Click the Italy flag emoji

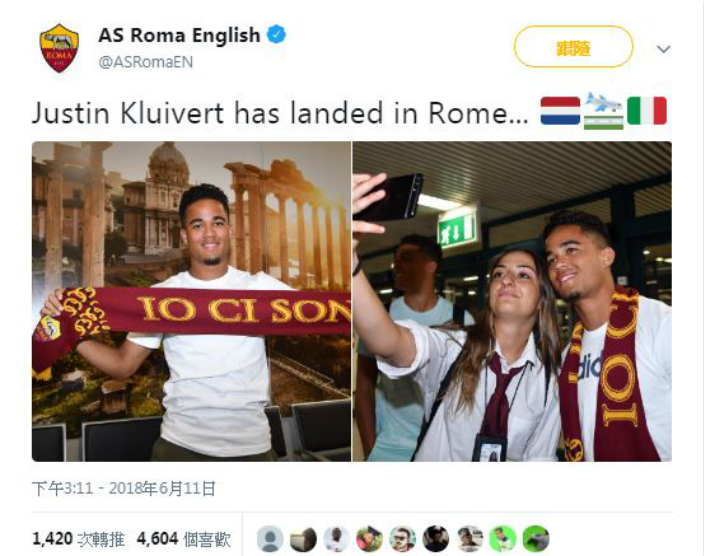647,110
